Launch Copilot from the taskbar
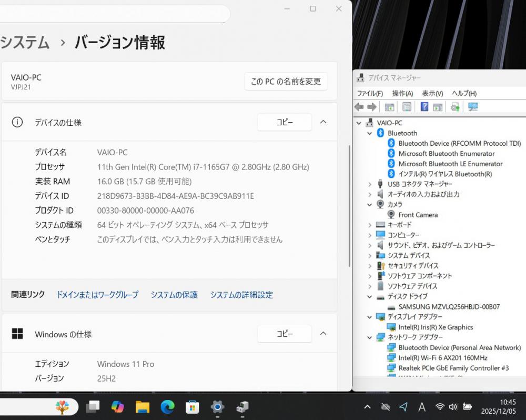526x420 pixels. point(117,406)
